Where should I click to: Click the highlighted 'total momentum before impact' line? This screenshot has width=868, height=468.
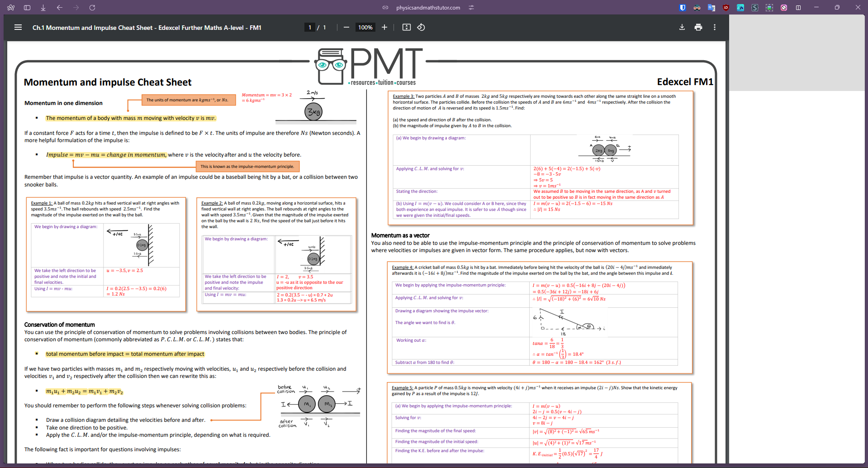[x=125, y=354]
